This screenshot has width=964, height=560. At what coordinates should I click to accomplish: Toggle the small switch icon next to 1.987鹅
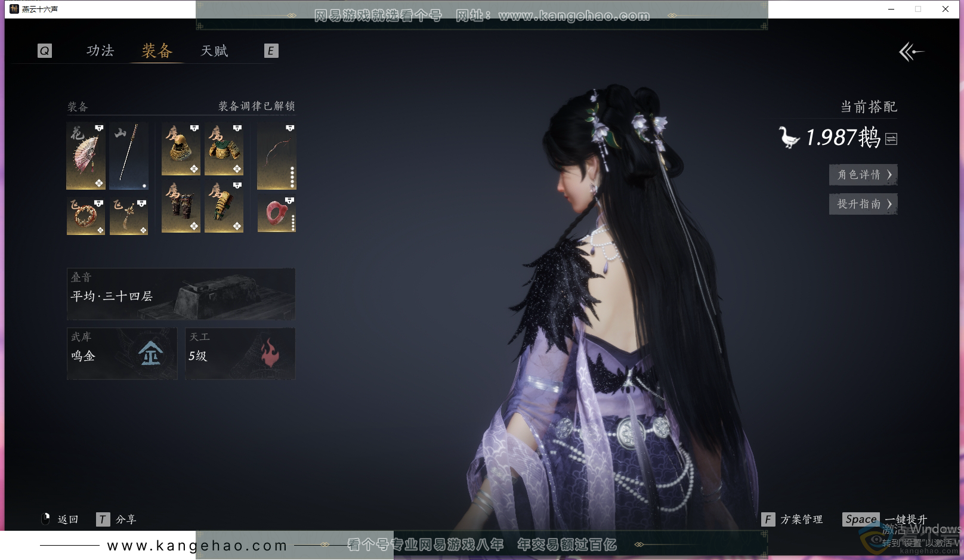click(891, 139)
